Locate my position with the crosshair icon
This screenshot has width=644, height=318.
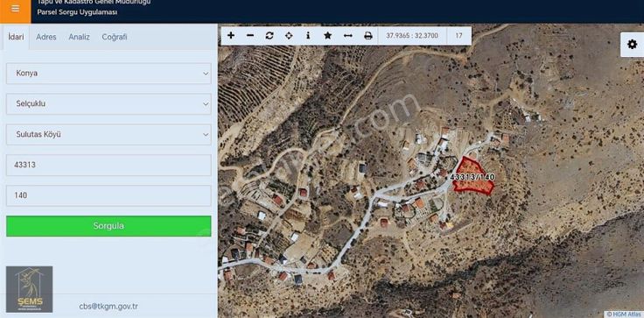tap(289, 36)
